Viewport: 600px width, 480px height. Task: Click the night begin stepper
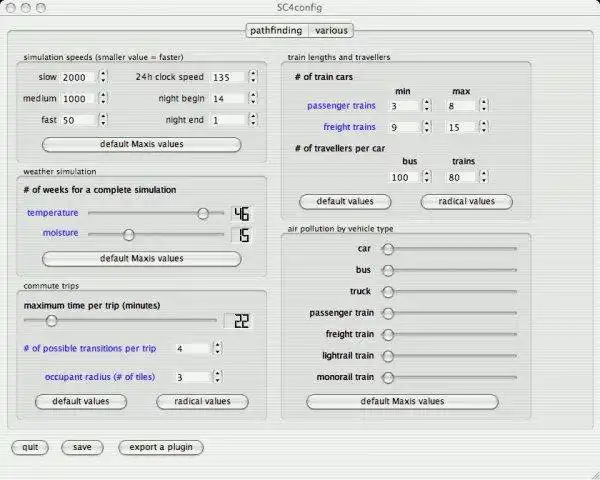pyautogui.click(x=253, y=98)
